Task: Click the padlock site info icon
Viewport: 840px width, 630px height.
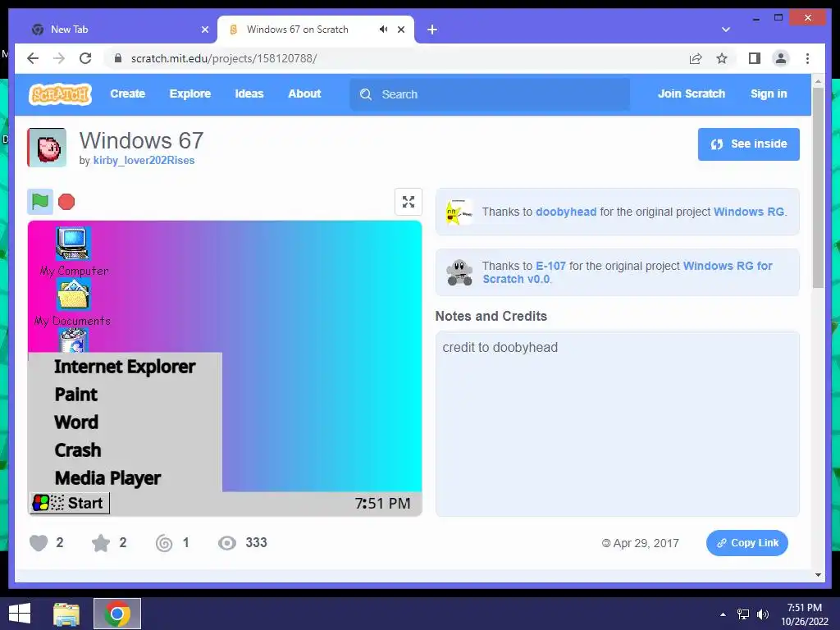Action: pos(118,58)
